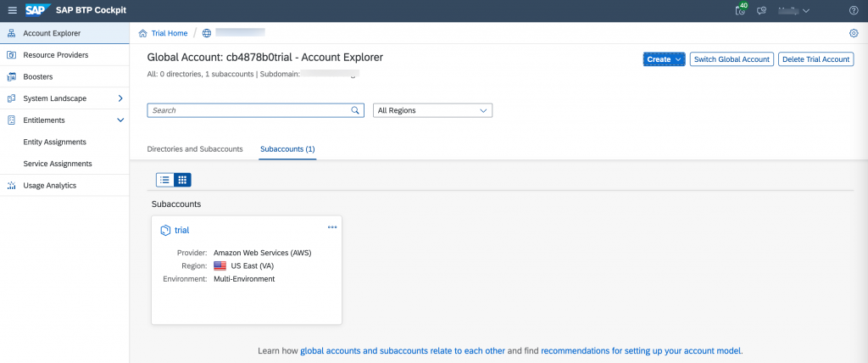This screenshot has height=363, width=868.
Task: Click the globe global account icon
Action: point(207,33)
